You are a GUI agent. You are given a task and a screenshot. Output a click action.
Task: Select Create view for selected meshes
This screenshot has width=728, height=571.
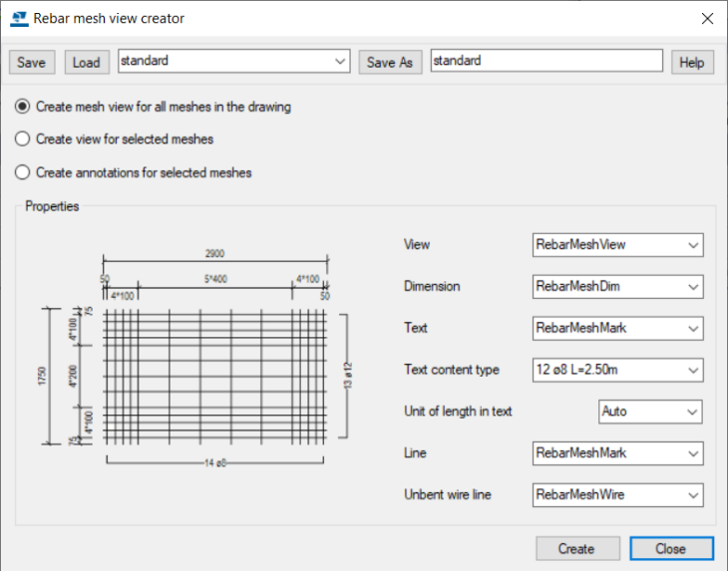pyautogui.click(x=115, y=140)
